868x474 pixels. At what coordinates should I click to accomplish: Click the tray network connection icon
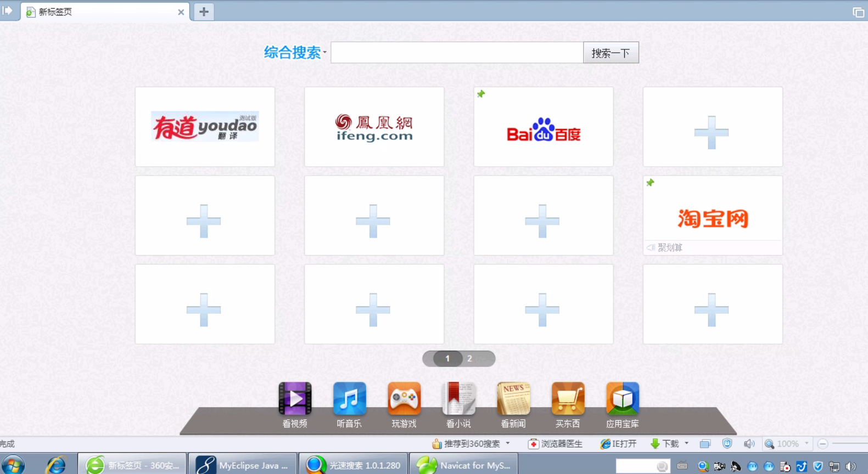[835, 466]
